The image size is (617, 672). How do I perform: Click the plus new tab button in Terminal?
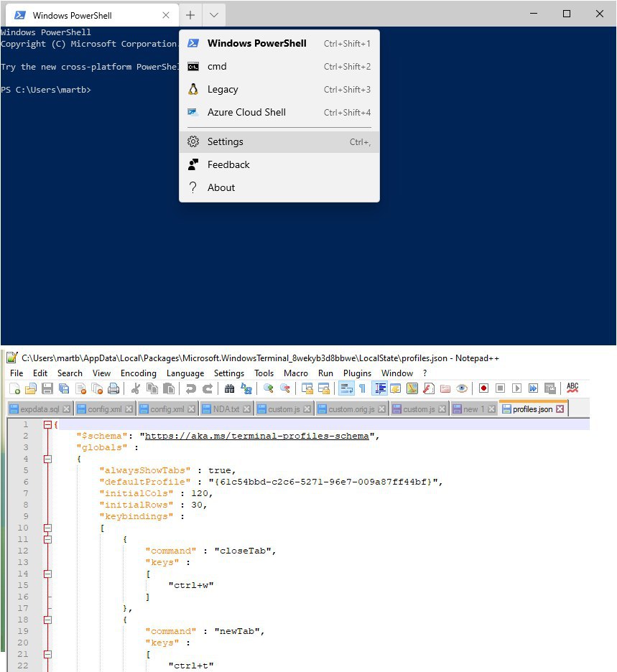[190, 15]
